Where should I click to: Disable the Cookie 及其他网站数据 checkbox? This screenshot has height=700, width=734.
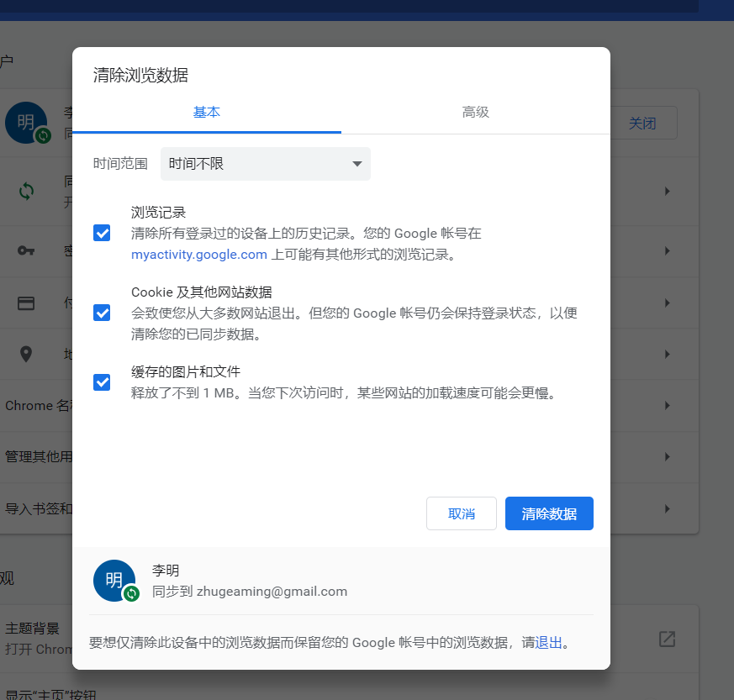pos(102,313)
